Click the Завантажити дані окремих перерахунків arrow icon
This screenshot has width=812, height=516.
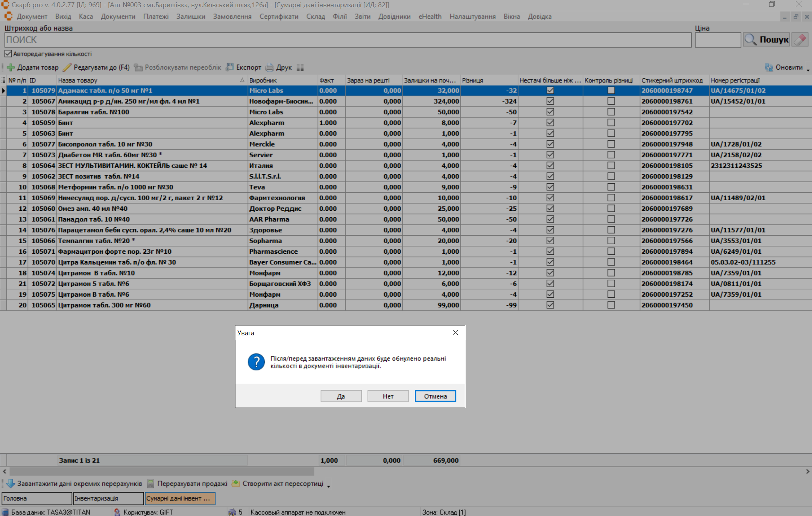pyautogui.click(x=11, y=484)
